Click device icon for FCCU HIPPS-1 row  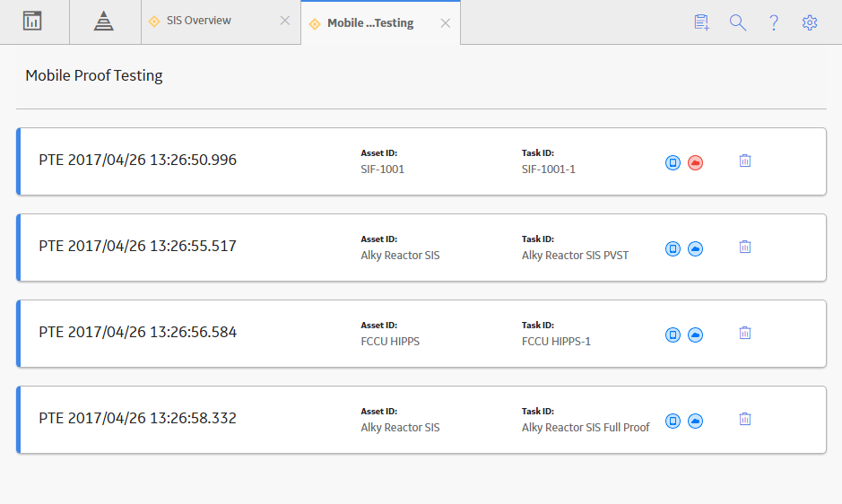pyautogui.click(x=673, y=335)
